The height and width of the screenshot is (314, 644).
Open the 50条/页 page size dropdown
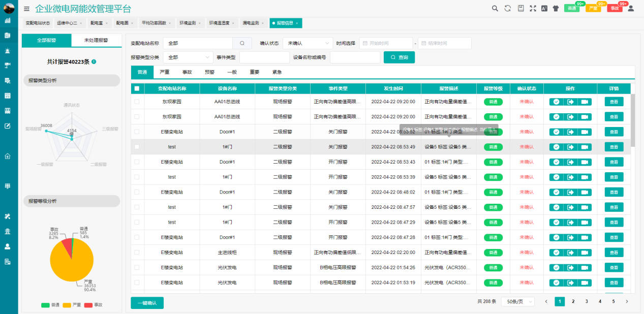[x=517, y=301]
